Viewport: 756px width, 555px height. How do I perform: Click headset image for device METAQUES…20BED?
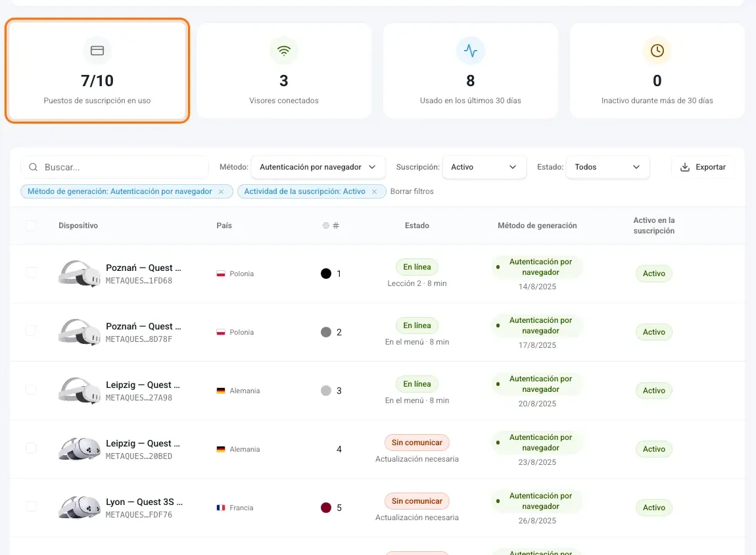[80, 449]
